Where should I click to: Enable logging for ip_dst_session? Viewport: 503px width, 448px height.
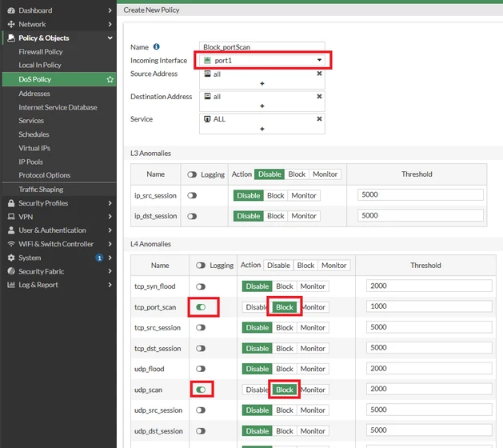pyautogui.click(x=192, y=216)
